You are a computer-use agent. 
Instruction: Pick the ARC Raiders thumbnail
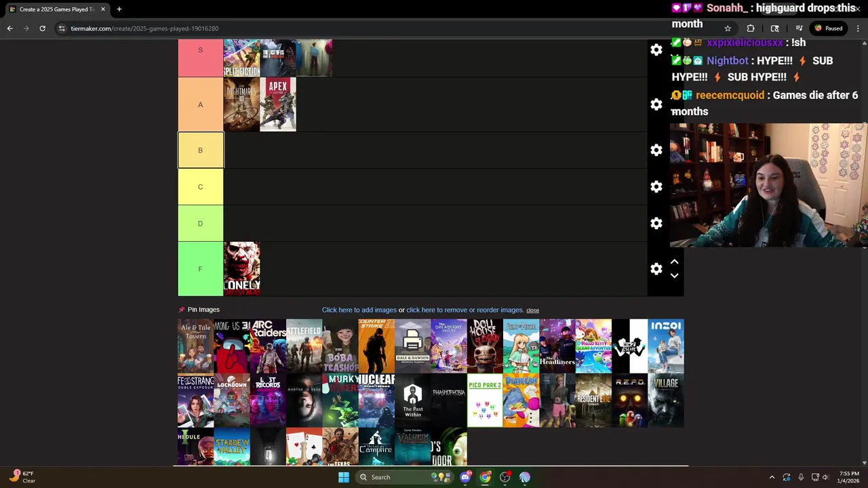tap(268, 346)
